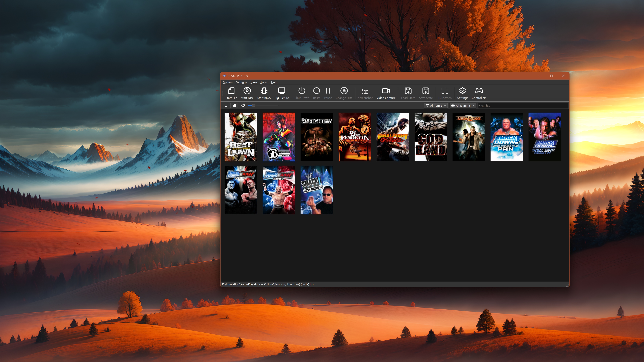Select Def Jam Vendetta cover

(355, 137)
